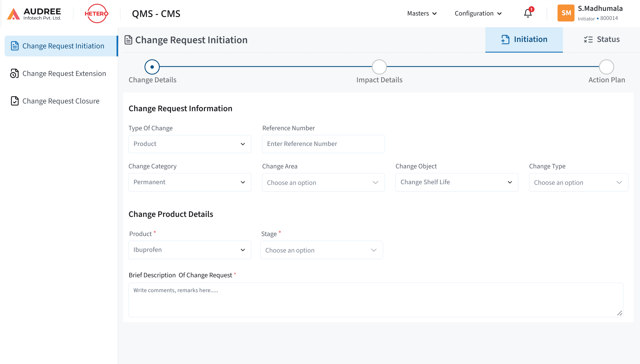Open the Masters menu
Viewport: 640px width, 364px height.
pyautogui.click(x=422, y=13)
